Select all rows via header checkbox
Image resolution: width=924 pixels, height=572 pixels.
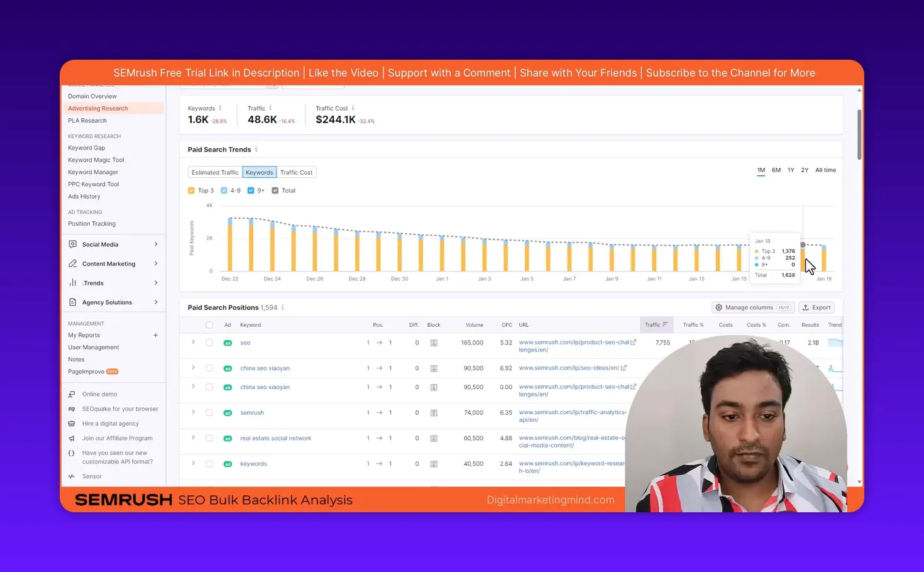(209, 324)
